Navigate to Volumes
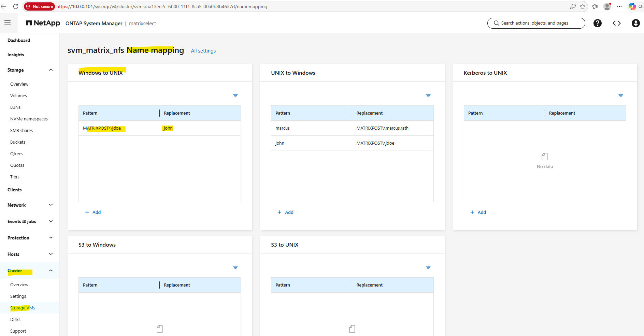The height and width of the screenshot is (336, 644). point(18,96)
